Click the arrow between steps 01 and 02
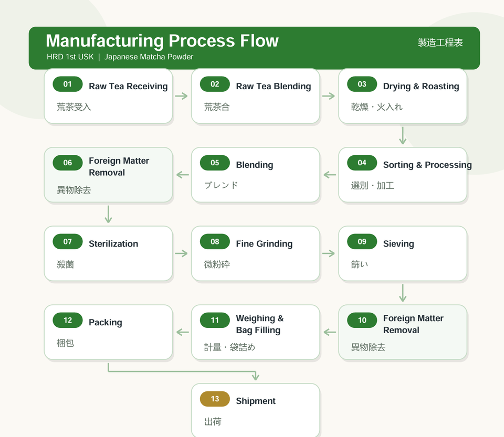The height and width of the screenshot is (437, 504). coord(182,96)
